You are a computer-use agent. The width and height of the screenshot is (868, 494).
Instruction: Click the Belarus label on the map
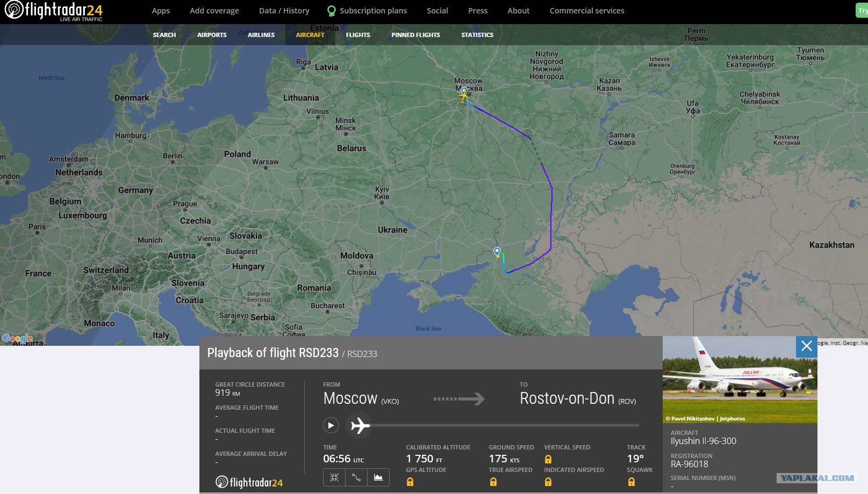click(351, 148)
